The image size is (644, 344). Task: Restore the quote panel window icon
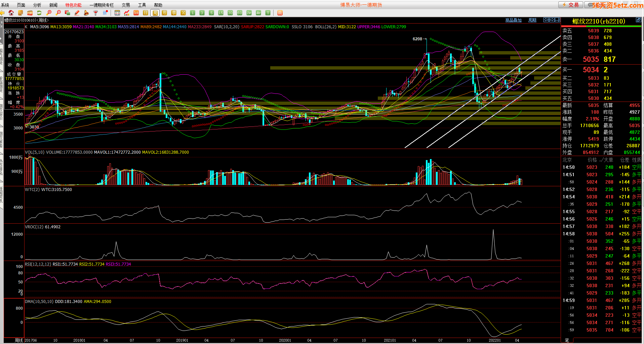(x=638, y=20)
